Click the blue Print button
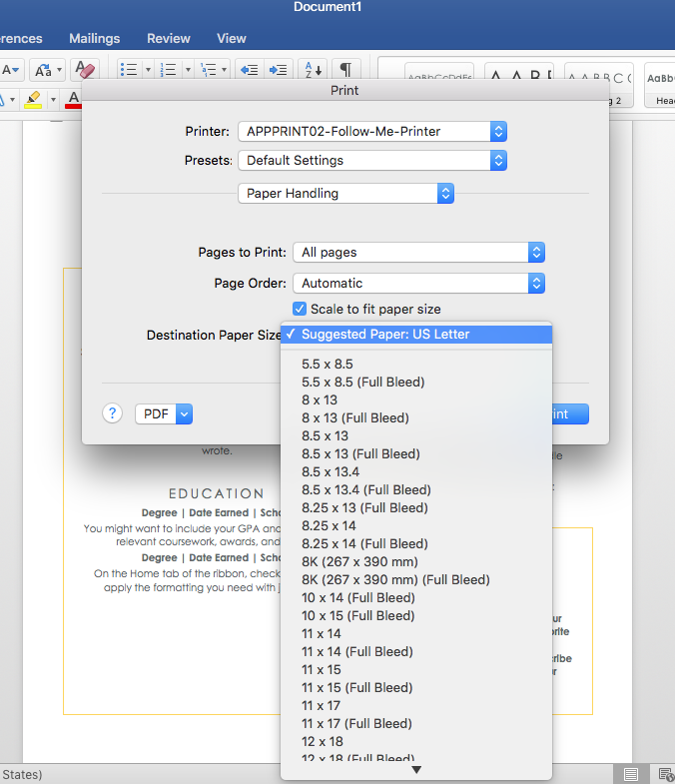The height and width of the screenshot is (784, 675). pos(570,414)
